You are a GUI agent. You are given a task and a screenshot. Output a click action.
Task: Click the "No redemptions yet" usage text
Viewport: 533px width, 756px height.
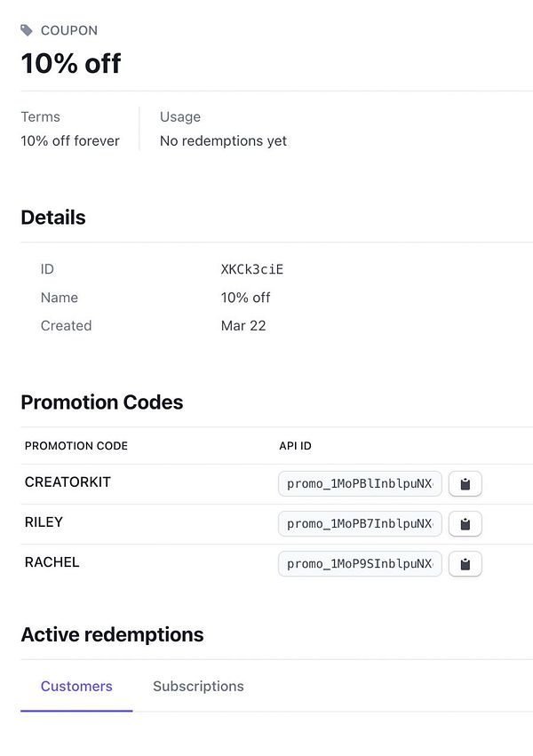click(x=223, y=141)
